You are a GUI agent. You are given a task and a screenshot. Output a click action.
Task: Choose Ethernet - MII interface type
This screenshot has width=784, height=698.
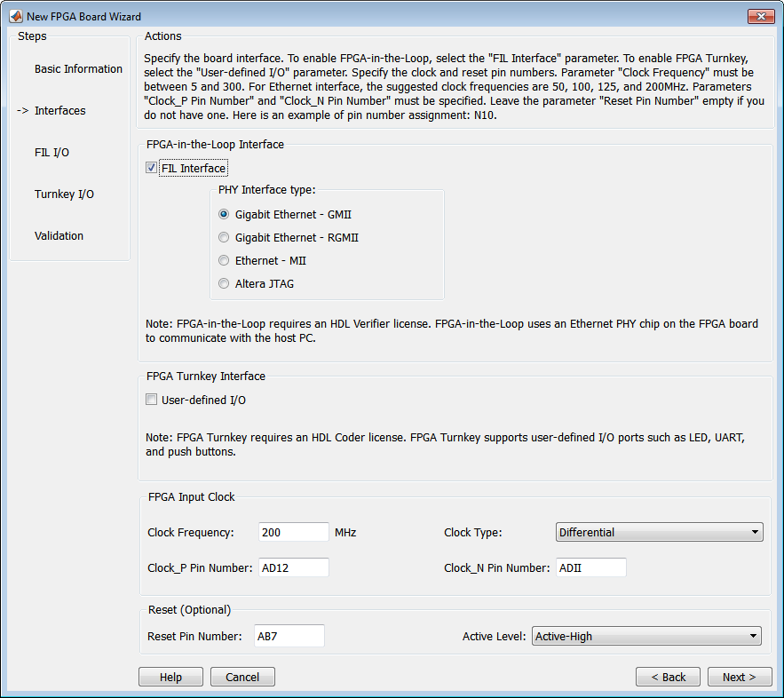tap(226, 260)
